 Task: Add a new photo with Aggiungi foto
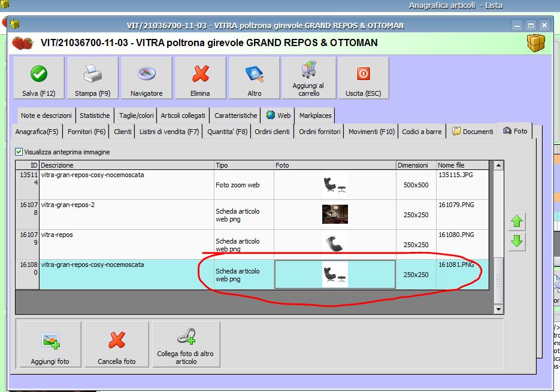(x=50, y=345)
